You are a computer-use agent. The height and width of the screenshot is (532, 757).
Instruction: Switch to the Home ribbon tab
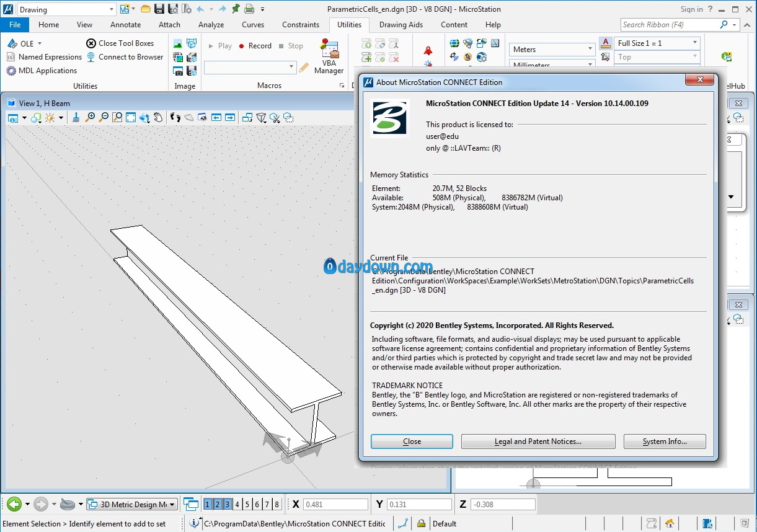pos(49,25)
